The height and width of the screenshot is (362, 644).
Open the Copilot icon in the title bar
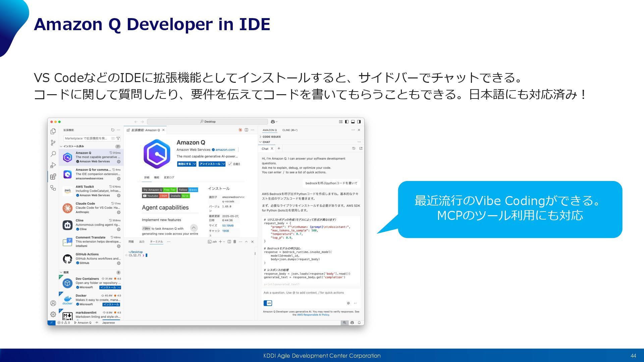click(x=273, y=122)
